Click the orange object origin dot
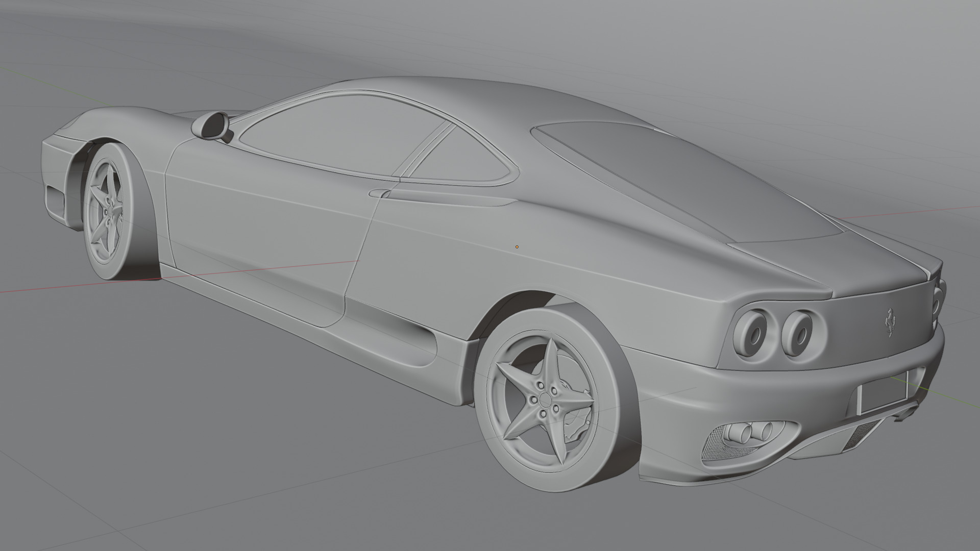The height and width of the screenshot is (551, 980). [x=517, y=247]
